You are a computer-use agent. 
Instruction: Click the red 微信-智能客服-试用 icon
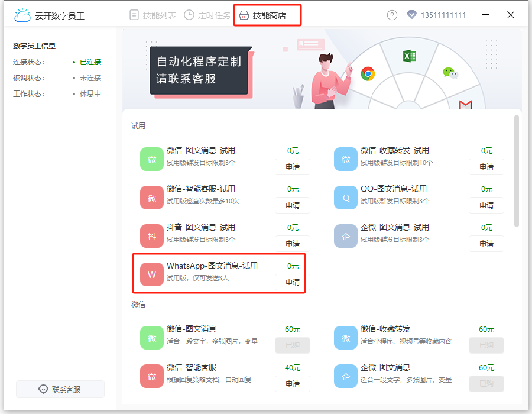click(152, 198)
